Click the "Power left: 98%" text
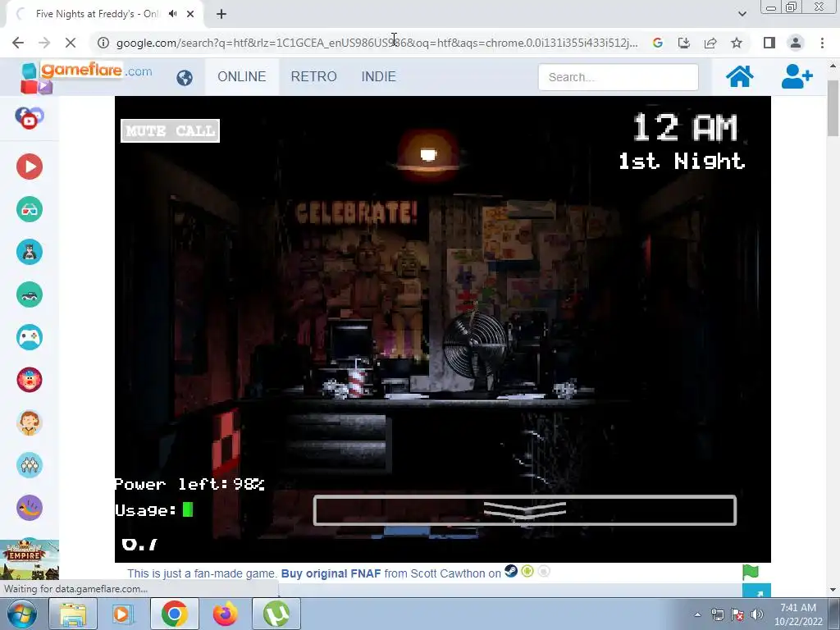 [189, 484]
